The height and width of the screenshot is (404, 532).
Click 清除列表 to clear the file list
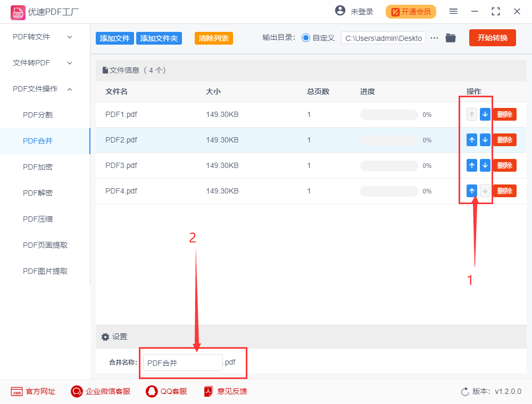tap(213, 38)
